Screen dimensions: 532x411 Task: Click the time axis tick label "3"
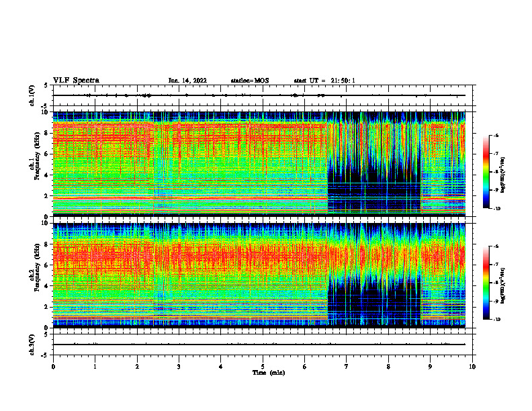pos(179,367)
